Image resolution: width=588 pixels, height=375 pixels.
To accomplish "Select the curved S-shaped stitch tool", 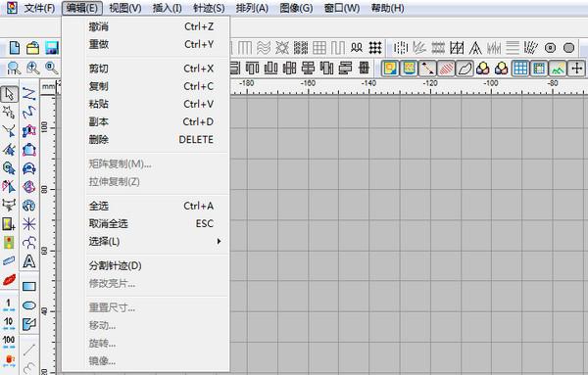I will [x=28, y=112].
